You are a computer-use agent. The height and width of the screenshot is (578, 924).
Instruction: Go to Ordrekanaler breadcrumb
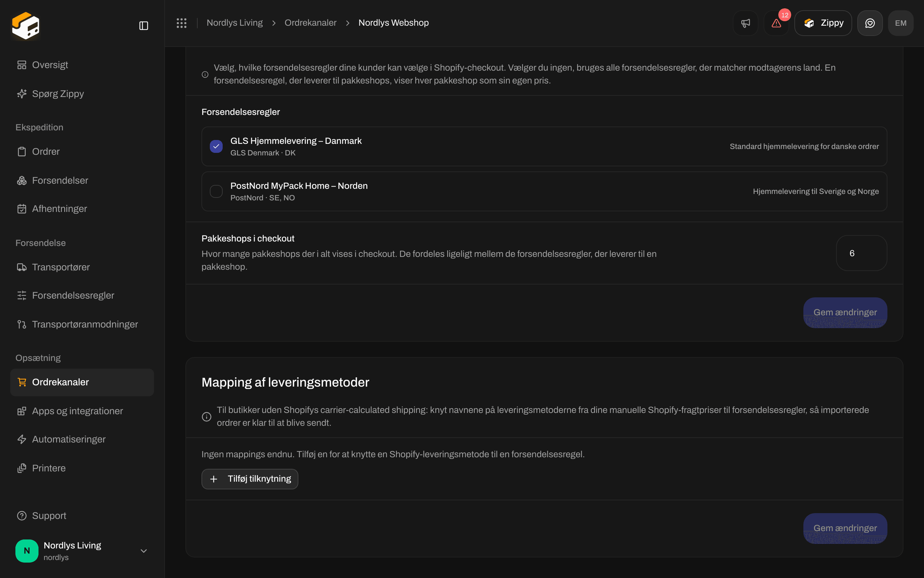pyautogui.click(x=311, y=23)
